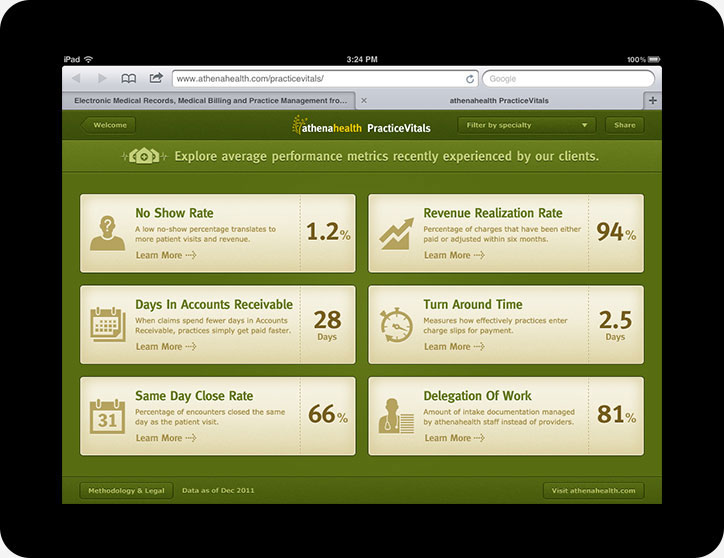Click the 28 Days value
Viewport: 724px width, 558px height.
pyautogui.click(x=327, y=325)
